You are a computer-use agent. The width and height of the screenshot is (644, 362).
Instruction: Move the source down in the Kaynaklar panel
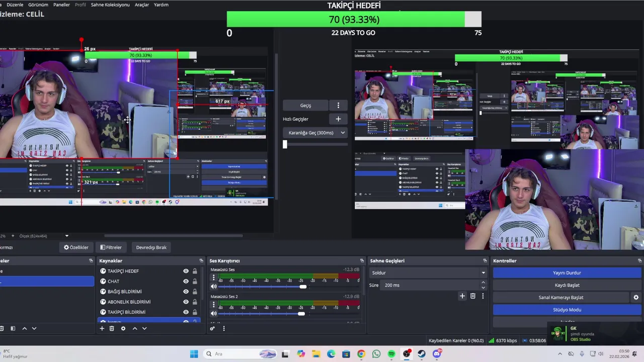(x=144, y=328)
